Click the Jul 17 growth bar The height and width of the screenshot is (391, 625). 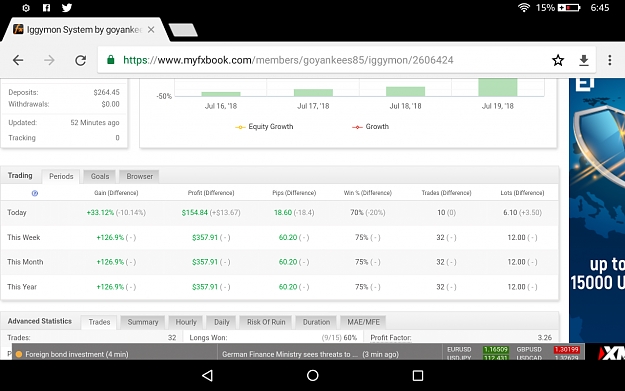pyautogui.click(x=313, y=92)
